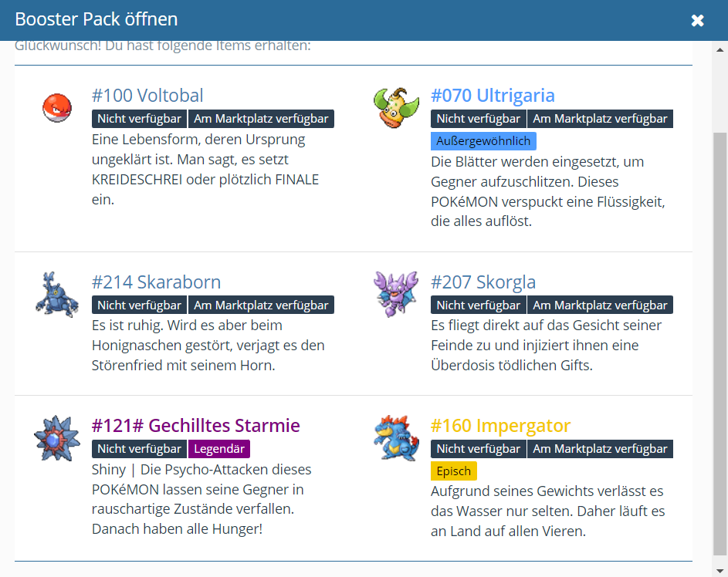Click the yellow 'Episch' rarity badge
Screen dimensions: 728x577
coord(454,471)
